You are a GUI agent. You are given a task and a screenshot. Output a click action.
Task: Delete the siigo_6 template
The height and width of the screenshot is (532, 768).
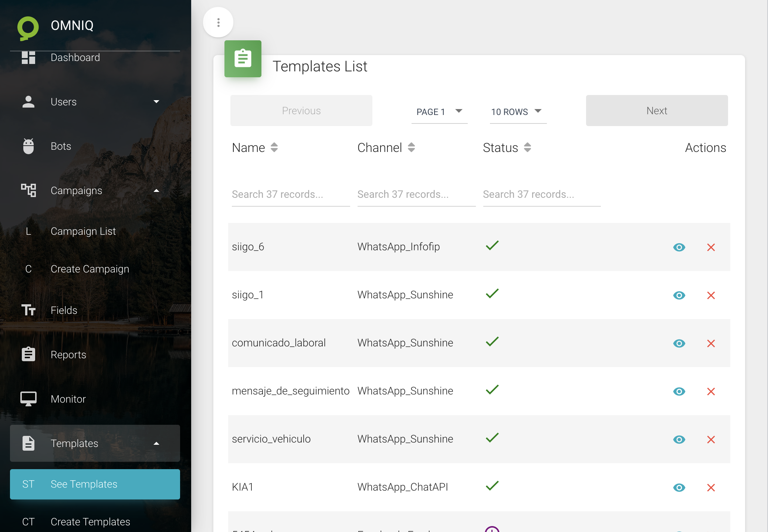[x=711, y=247]
